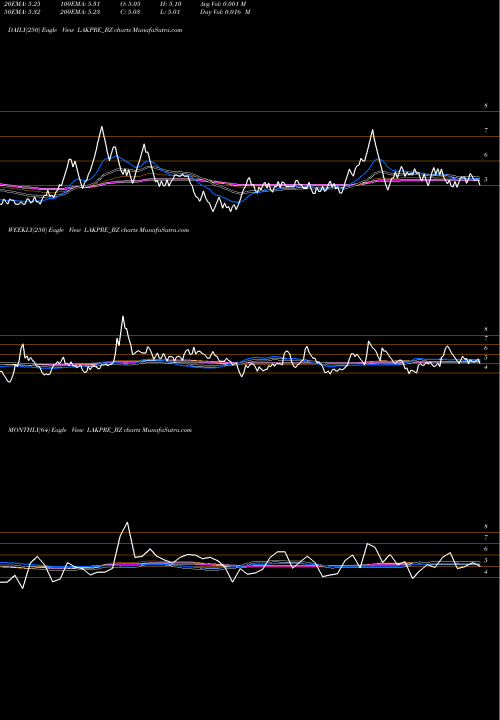Click the 8 price label on the weekly chart axis

(485, 329)
